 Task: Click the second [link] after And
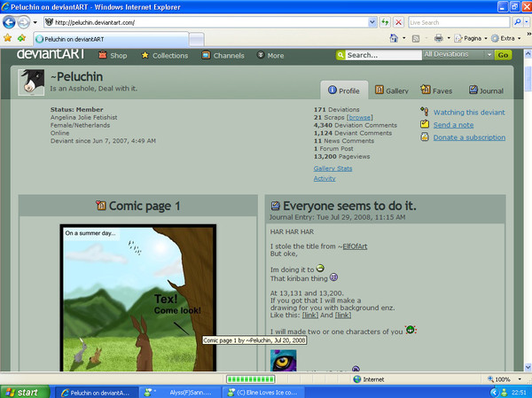click(x=343, y=316)
